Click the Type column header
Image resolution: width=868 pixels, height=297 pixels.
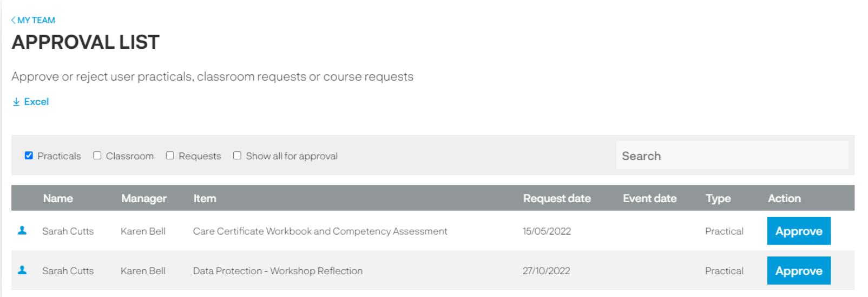[718, 198]
